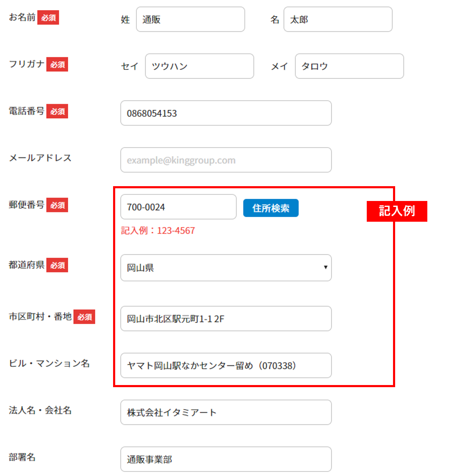Select the メイ furigana field with タロウ
454x476 pixels.
click(x=349, y=66)
